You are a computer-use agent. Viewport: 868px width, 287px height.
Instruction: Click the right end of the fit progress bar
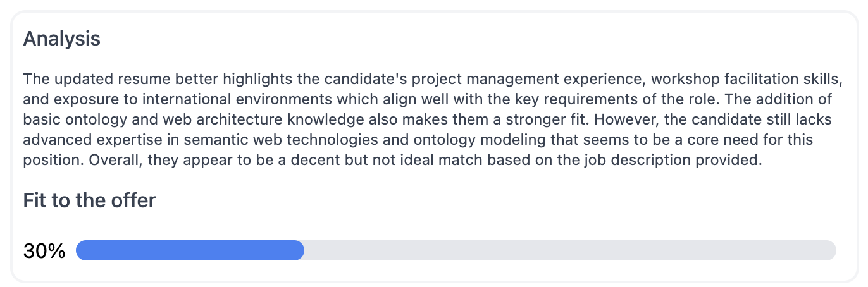point(831,250)
